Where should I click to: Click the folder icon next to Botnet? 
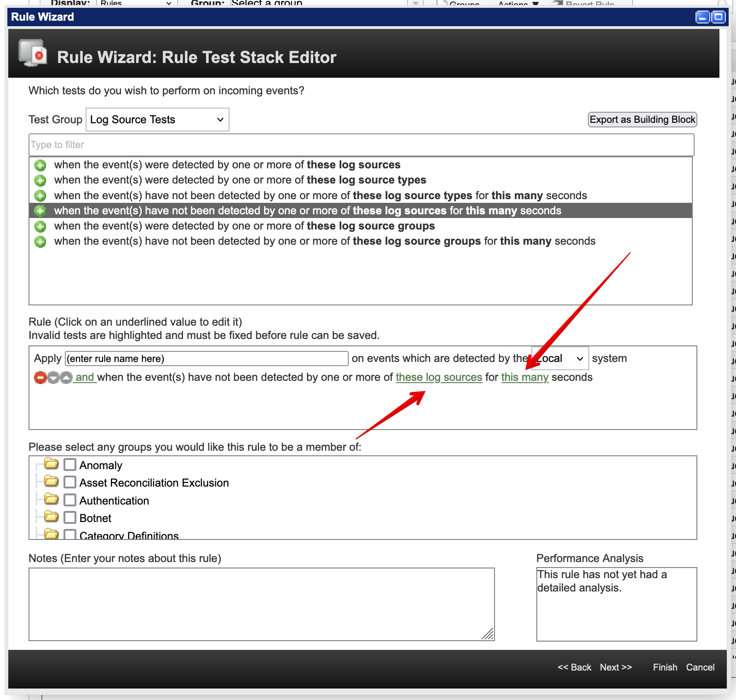52,516
